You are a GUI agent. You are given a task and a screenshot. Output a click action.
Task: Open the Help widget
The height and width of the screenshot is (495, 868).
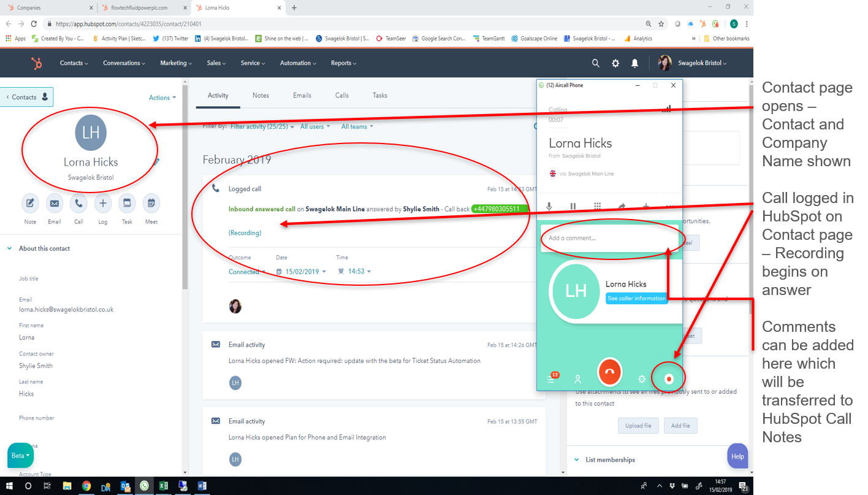[737, 456]
